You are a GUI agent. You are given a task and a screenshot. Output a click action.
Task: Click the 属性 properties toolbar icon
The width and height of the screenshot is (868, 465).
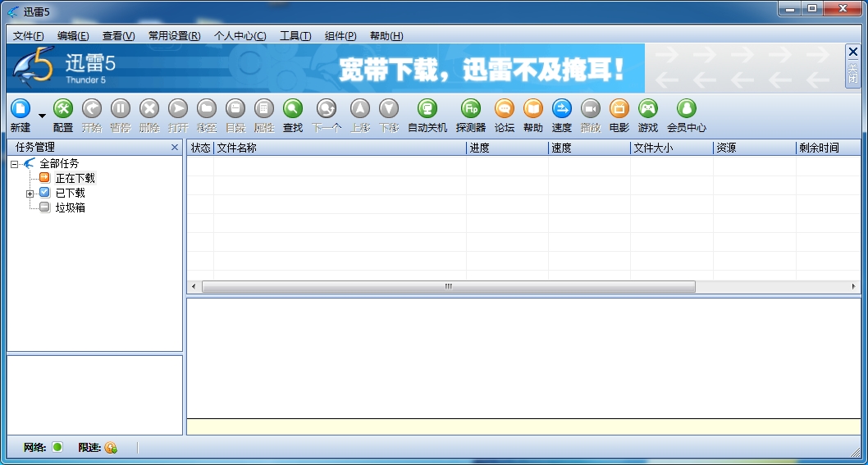coord(264,108)
